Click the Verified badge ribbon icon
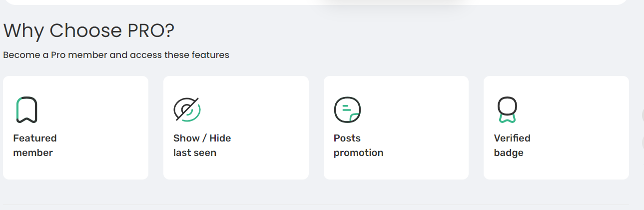This screenshot has height=210, width=644. (x=507, y=110)
